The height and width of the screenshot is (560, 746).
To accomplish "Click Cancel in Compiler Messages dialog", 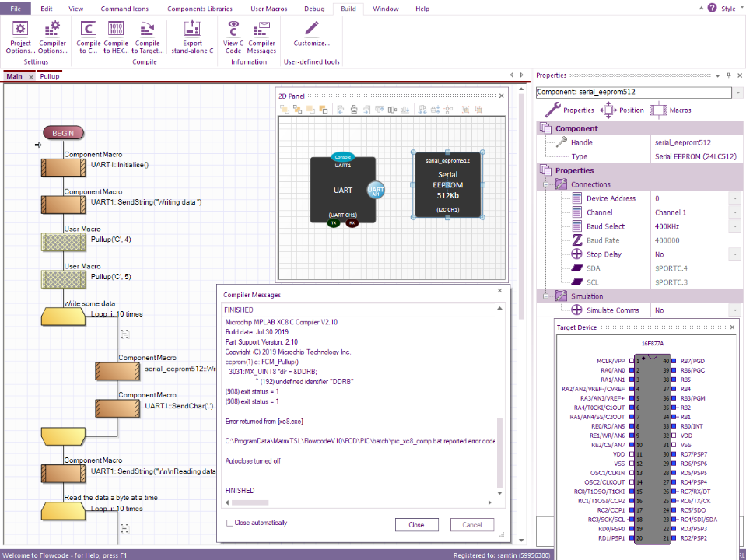I will pos(472,525).
